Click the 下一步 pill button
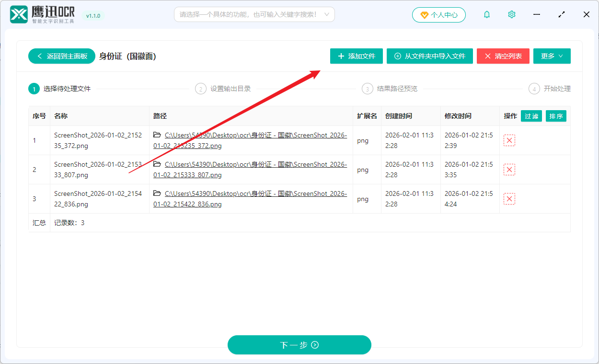 click(299, 345)
